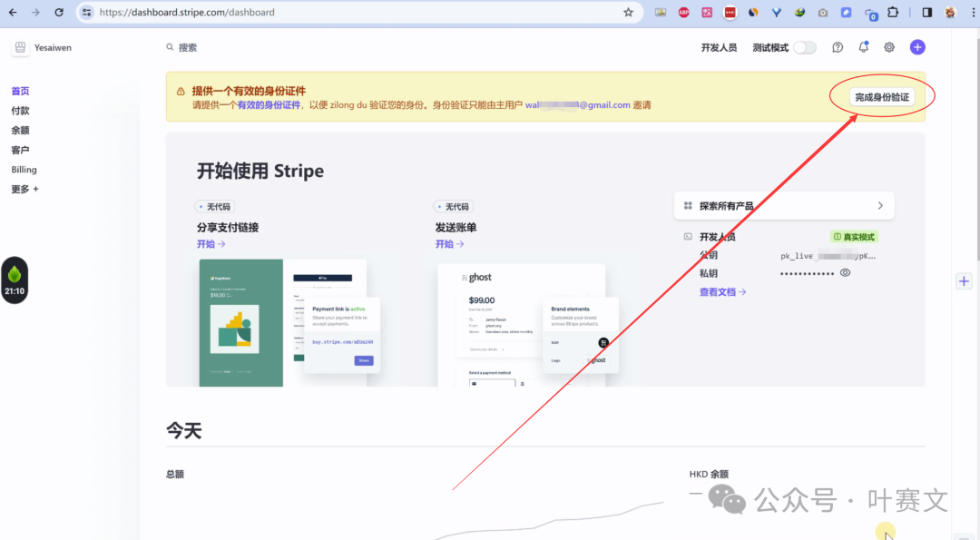This screenshot has height=540, width=980.
Task: Open the notifications bell icon
Action: [x=863, y=47]
